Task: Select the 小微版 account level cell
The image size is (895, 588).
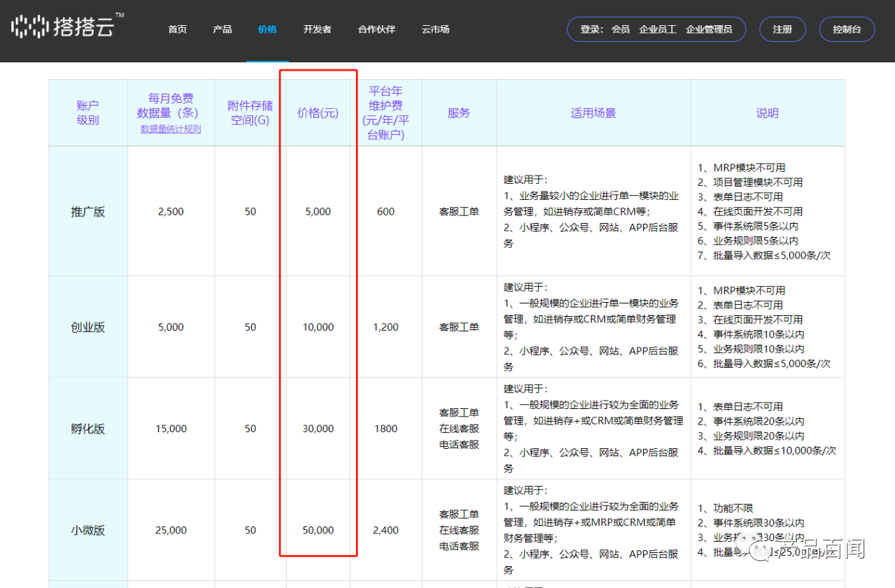Action: (x=88, y=530)
